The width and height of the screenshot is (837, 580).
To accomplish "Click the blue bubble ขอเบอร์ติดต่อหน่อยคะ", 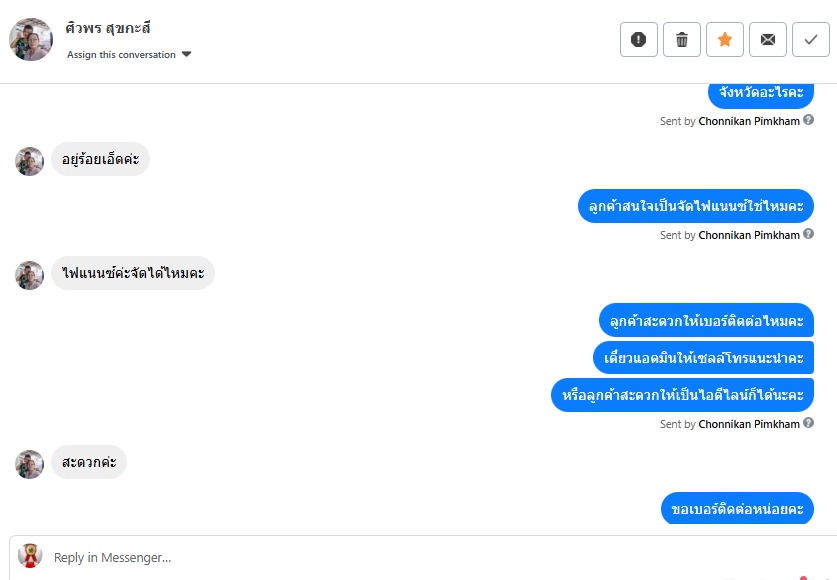I will [737, 509].
